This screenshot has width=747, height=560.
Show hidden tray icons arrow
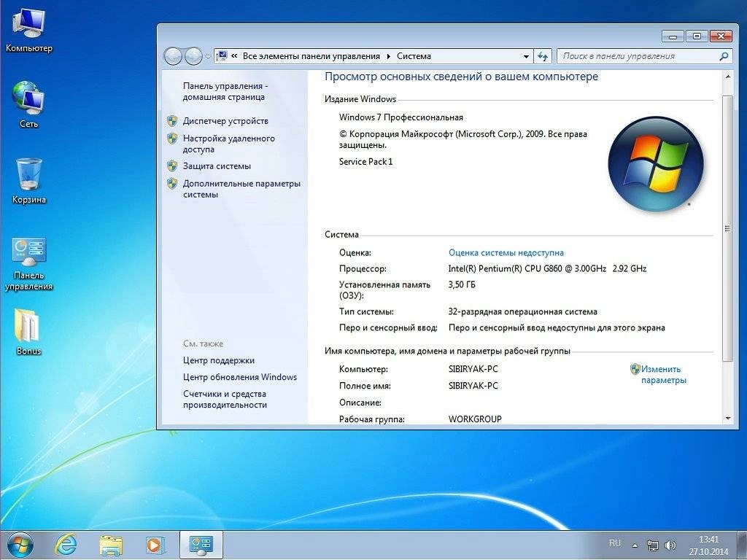(x=635, y=545)
